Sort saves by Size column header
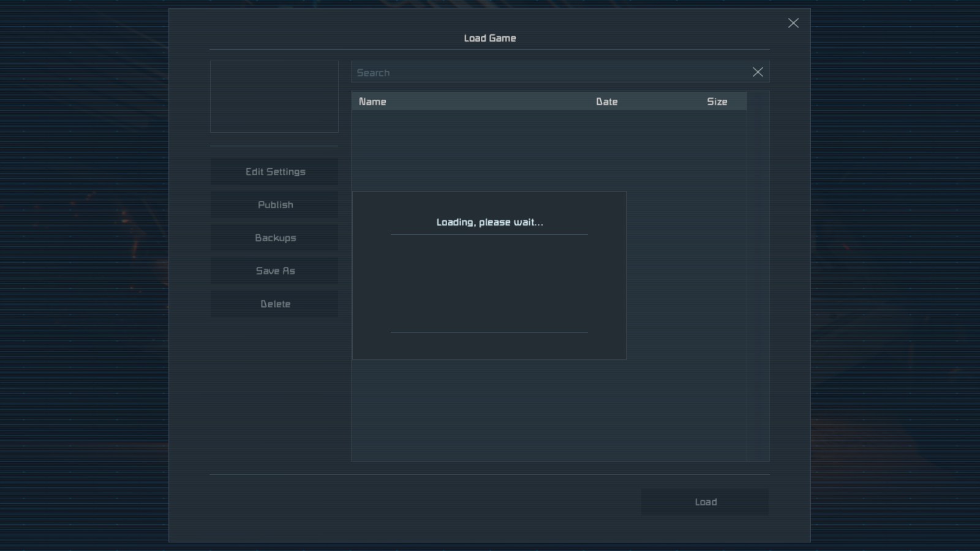The height and width of the screenshot is (551, 980). point(717,102)
